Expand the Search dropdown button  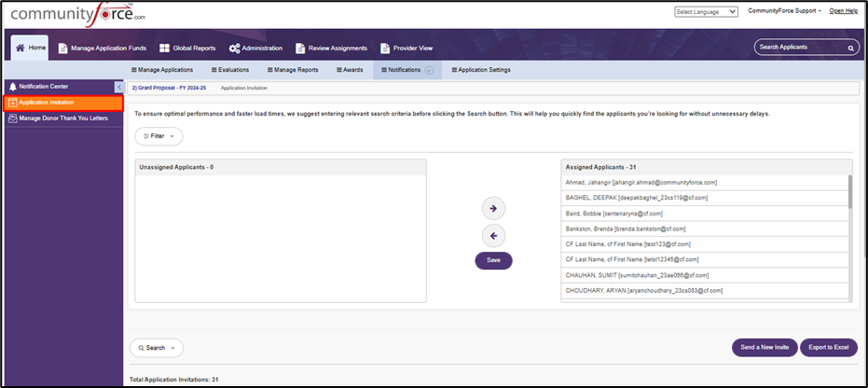[157, 348]
